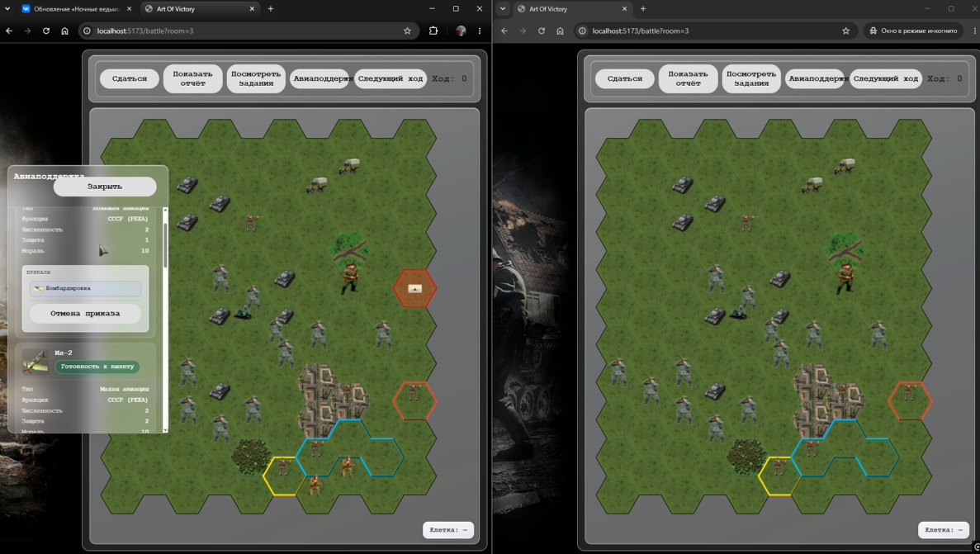Open Авиаподдержка in right window

(815, 78)
